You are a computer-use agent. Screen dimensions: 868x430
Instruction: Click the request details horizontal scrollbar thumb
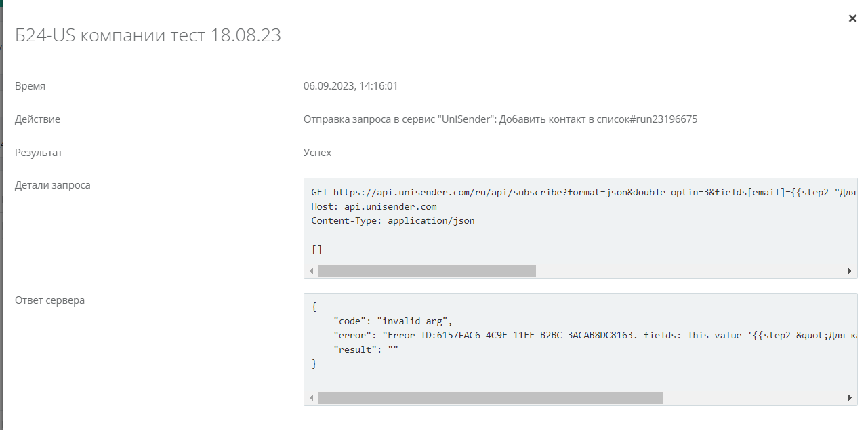(427, 271)
